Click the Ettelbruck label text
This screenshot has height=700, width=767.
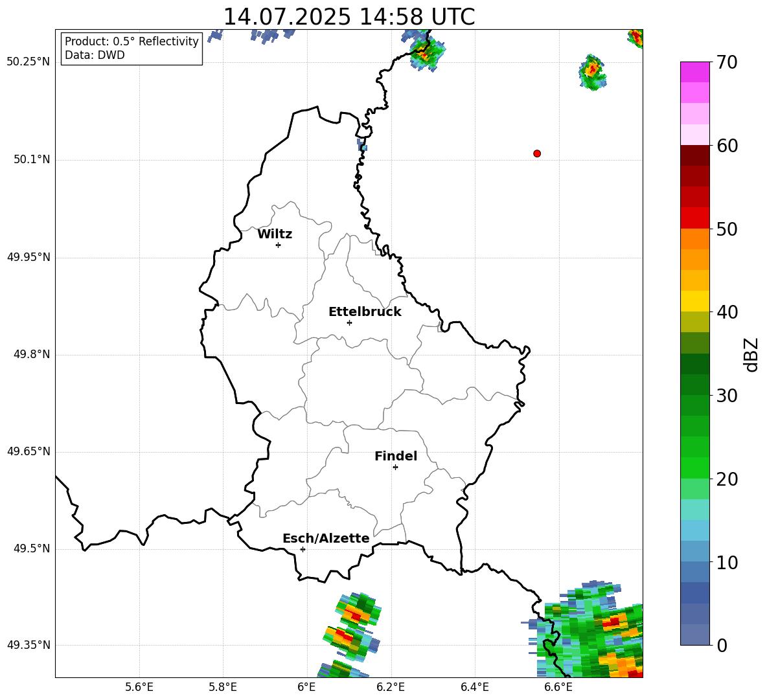click(365, 312)
